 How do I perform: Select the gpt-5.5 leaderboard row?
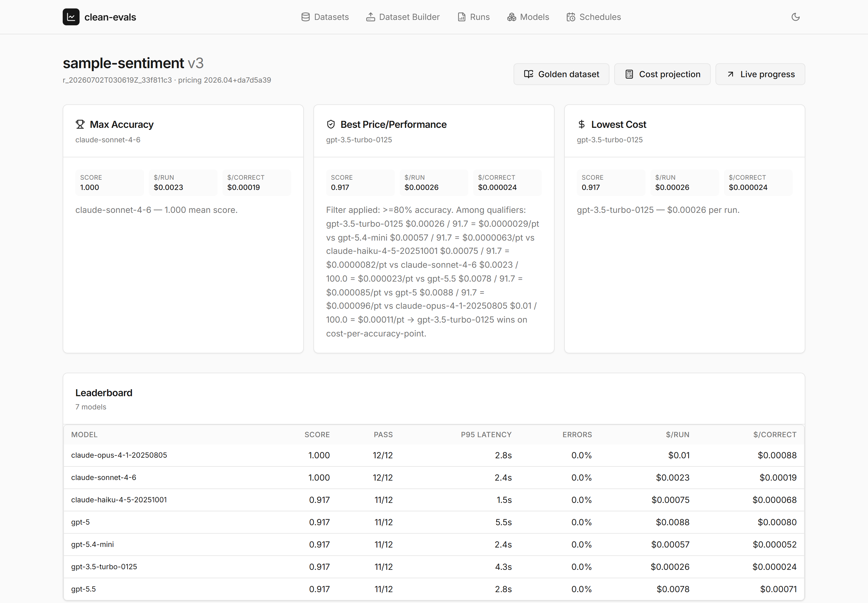pos(434,589)
